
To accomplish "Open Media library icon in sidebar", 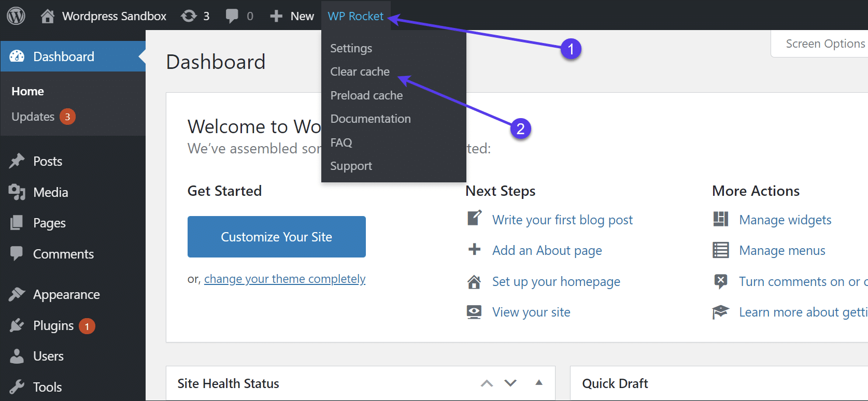I will [x=17, y=192].
